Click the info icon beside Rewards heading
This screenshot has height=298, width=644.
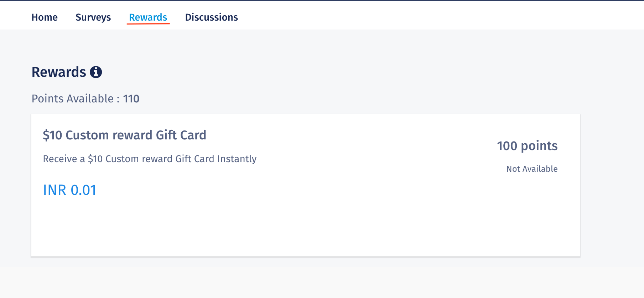click(96, 72)
